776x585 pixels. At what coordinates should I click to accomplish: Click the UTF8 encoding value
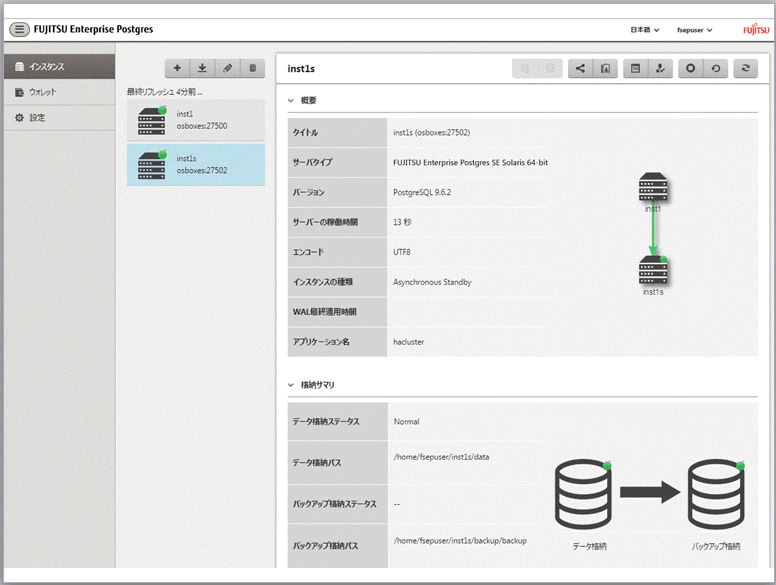pyautogui.click(x=402, y=252)
